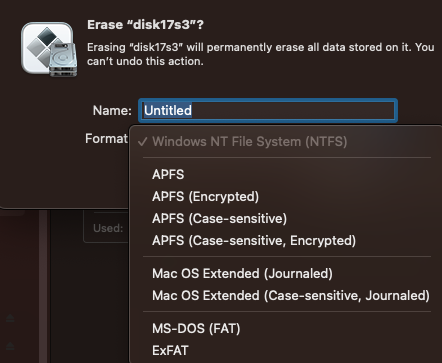This screenshot has height=363, width=442.
Task: Click the Erase "disk17s3"? heading
Action: click(145, 25)
